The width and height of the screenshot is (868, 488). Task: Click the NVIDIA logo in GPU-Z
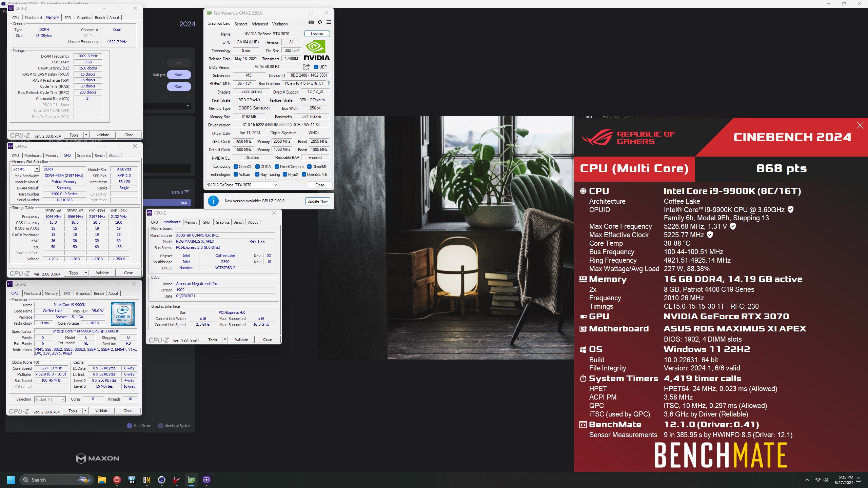point(317,50)
